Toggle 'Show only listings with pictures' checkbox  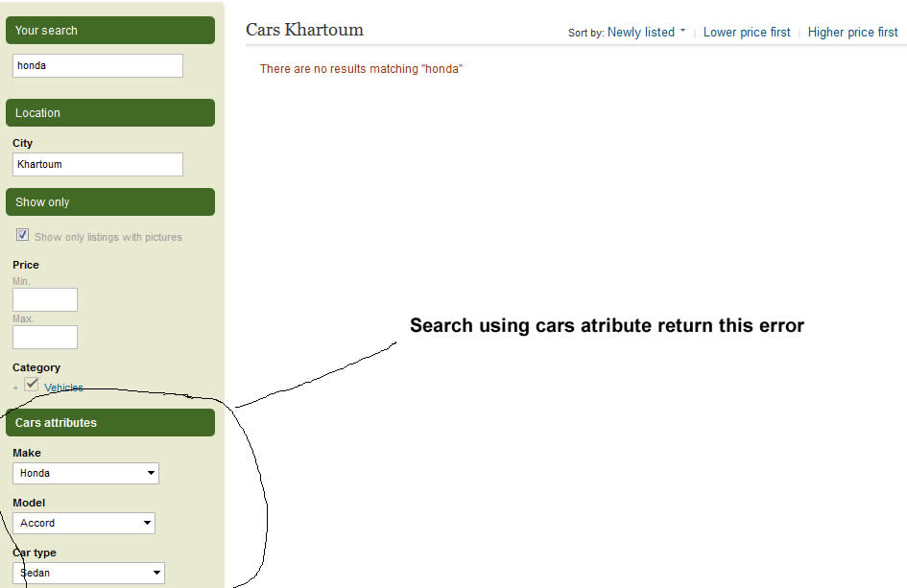[x=23, y=235]
